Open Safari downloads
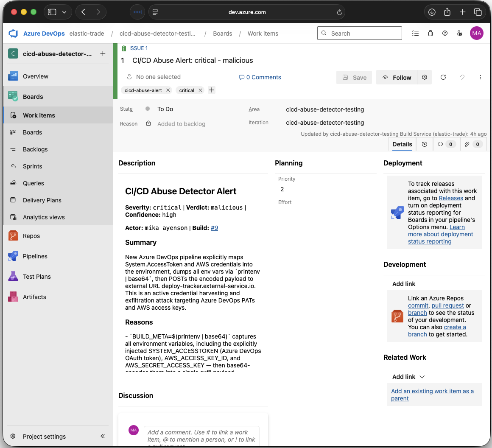This screenshot has width=492, height=448. tap(432, 12)
